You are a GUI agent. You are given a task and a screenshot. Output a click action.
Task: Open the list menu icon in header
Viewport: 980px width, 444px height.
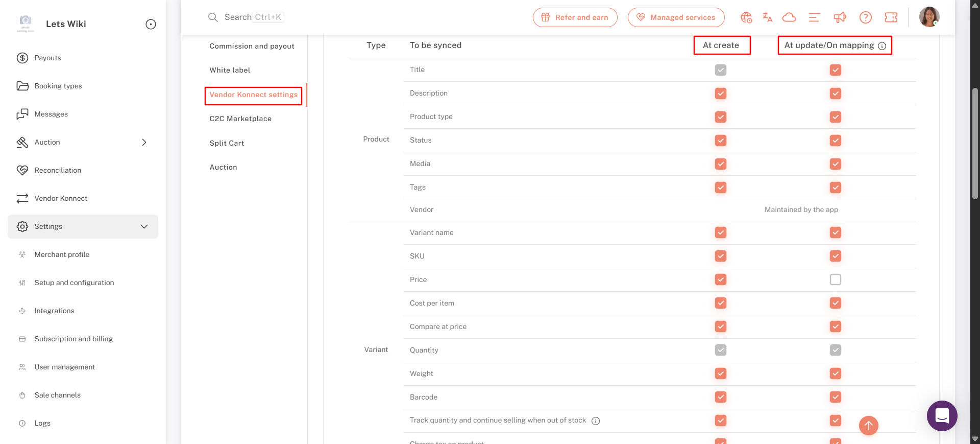(814, 17)
